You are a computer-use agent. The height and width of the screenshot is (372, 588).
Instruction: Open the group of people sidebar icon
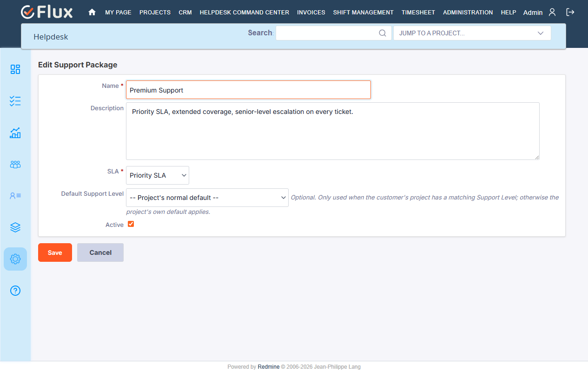(15, 164)
